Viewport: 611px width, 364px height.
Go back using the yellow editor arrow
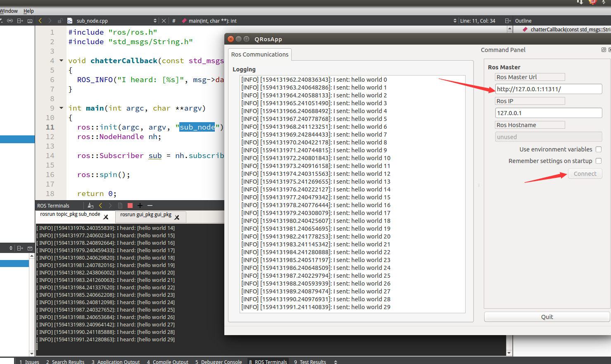[40, 21]
